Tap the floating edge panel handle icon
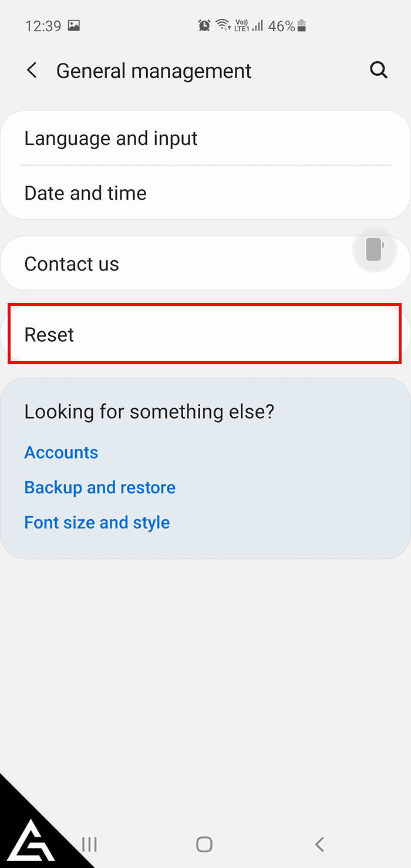Screen dimensions: 411x868 coord(375,250)
